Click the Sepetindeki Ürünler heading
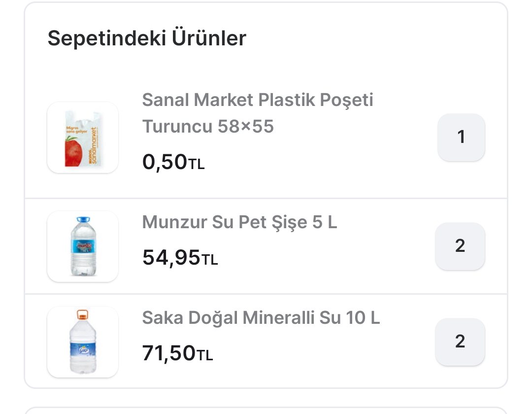The height and width of the screenshot is (414, 532). coord(147,38)
